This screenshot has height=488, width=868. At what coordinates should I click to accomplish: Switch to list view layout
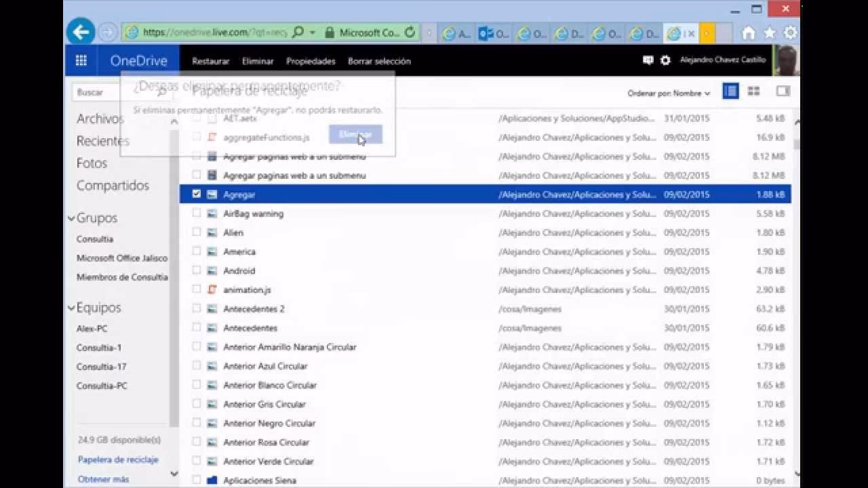[730, 91]
